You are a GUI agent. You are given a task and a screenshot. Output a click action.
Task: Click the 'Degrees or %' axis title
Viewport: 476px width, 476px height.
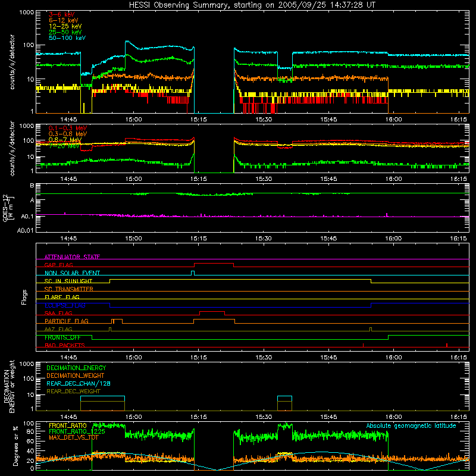(15, 446)
